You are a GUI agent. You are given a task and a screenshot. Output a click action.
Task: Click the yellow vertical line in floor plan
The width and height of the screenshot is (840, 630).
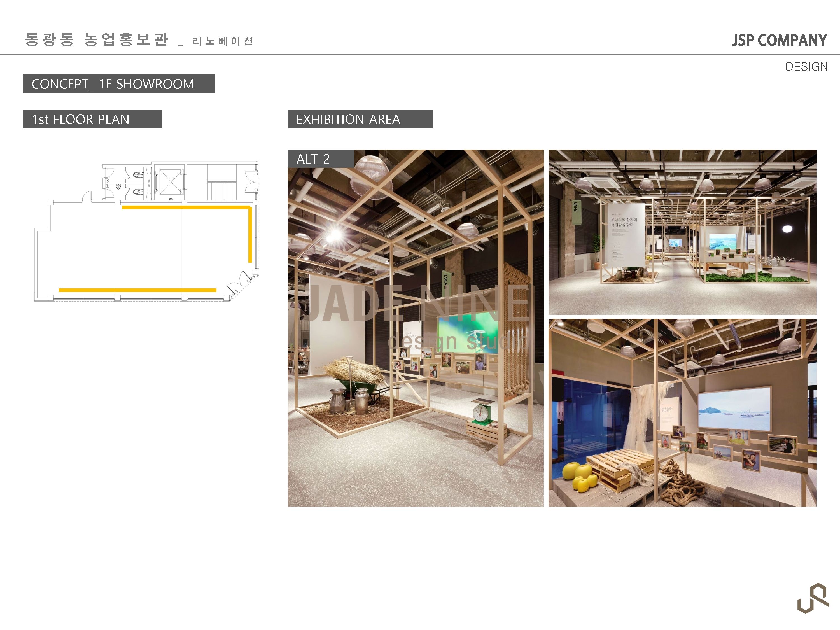pyautogui.click(x=250, y=234)
